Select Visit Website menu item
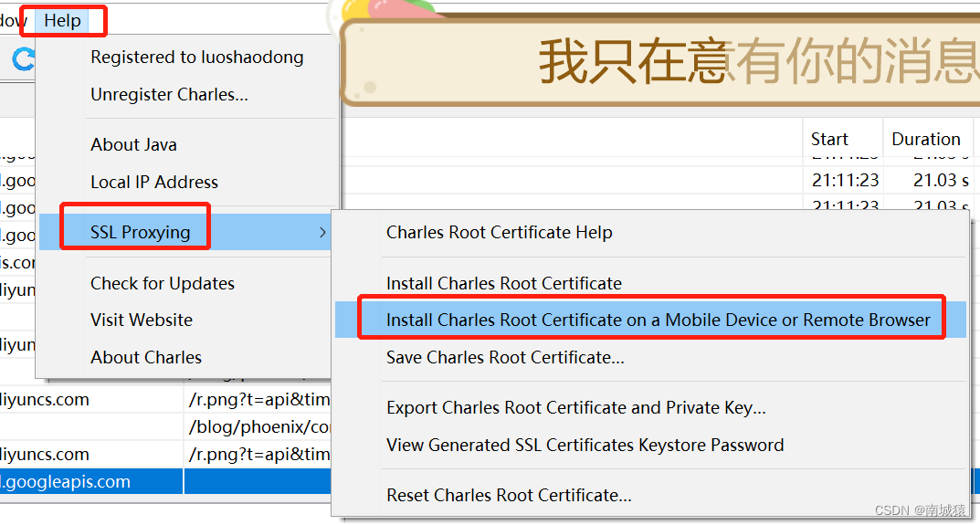 coord(142,320)
